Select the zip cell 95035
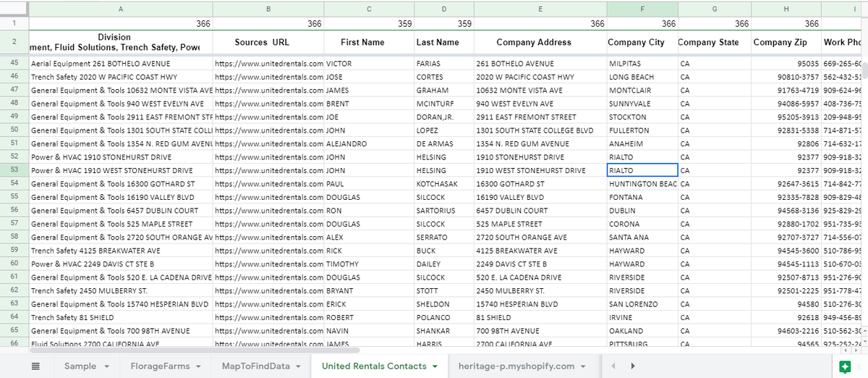Viewport: 868px width, 378px height. coord(786,64)
